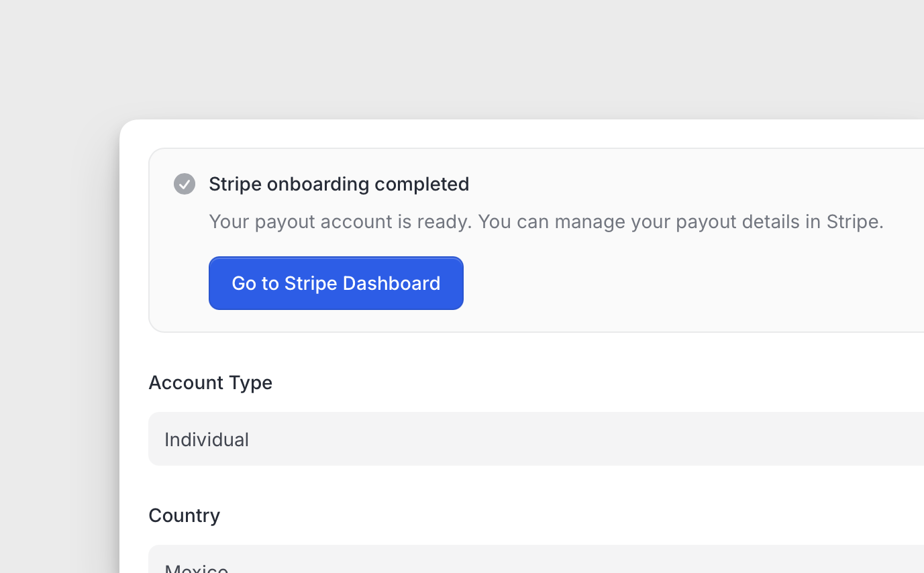Click the 'Dashboard' word on the blue button
924x573 pixels.
(392, 283)
